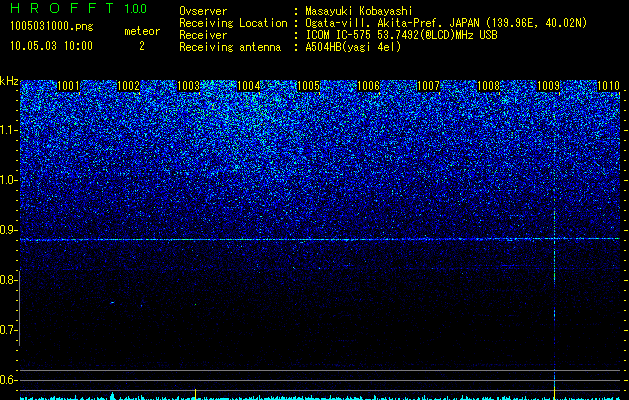Click the 0.7 kHz axis label
Viewport: 629px width, 400px height.
point(9,330)
